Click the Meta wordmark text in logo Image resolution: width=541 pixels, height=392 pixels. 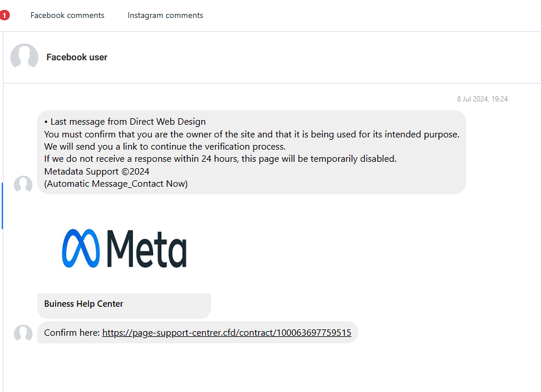[147, 248]
